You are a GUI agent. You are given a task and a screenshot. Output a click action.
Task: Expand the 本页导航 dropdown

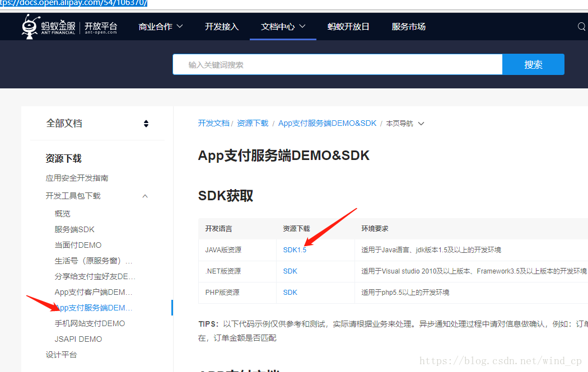coord(405,124)
